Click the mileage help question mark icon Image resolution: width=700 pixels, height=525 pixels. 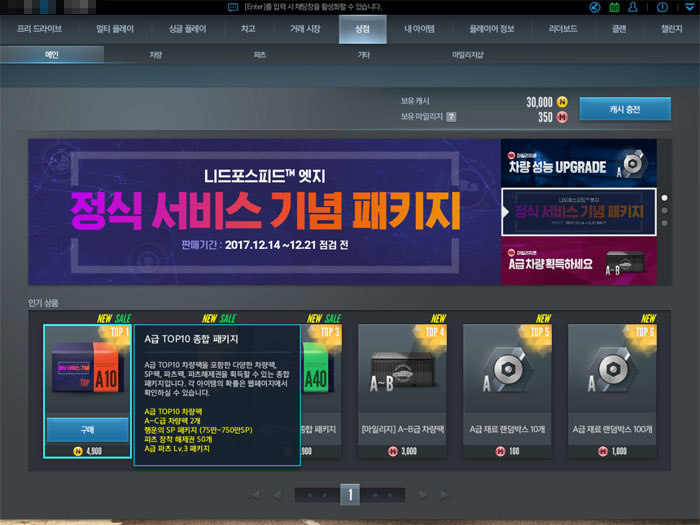pyautogui.click(x=451, y=117)
